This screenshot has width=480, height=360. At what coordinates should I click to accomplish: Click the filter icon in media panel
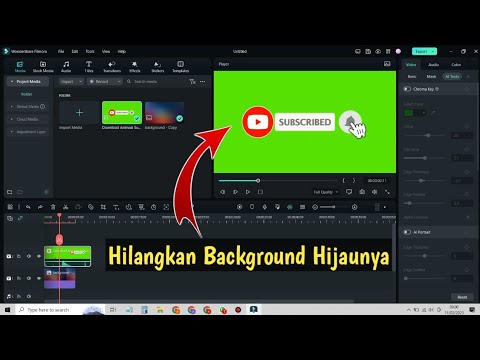tap(192, 81)
